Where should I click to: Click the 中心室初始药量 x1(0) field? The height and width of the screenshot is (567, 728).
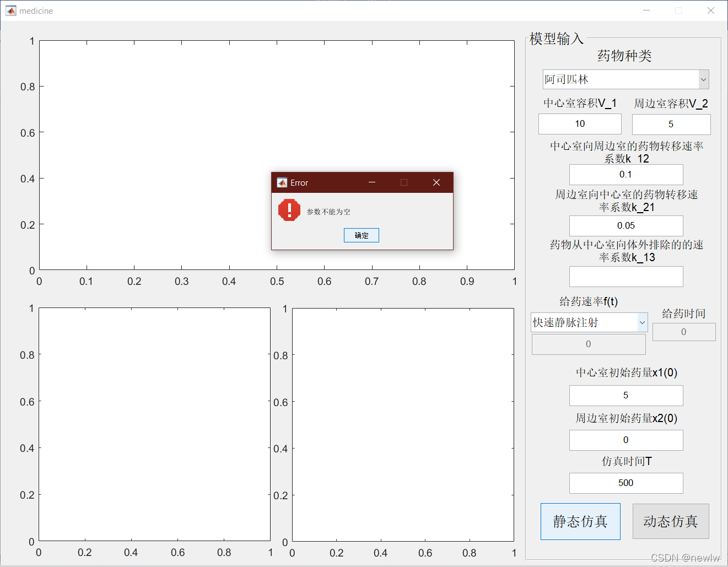[x=626, y=396]
